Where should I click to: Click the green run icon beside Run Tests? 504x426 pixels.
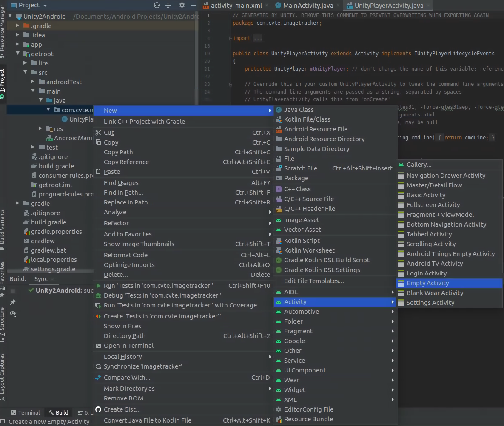click(98, 286)
